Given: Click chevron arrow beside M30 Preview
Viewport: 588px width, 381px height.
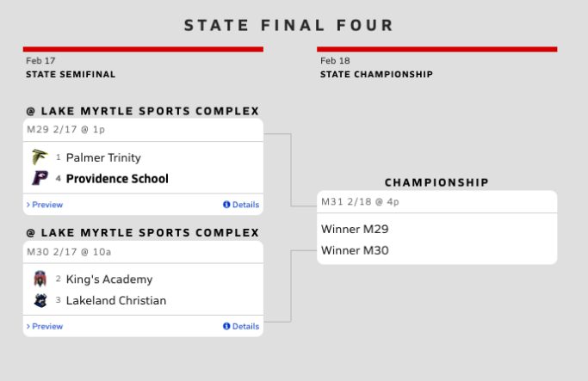Looking at the screenshot, I should 28,326.
